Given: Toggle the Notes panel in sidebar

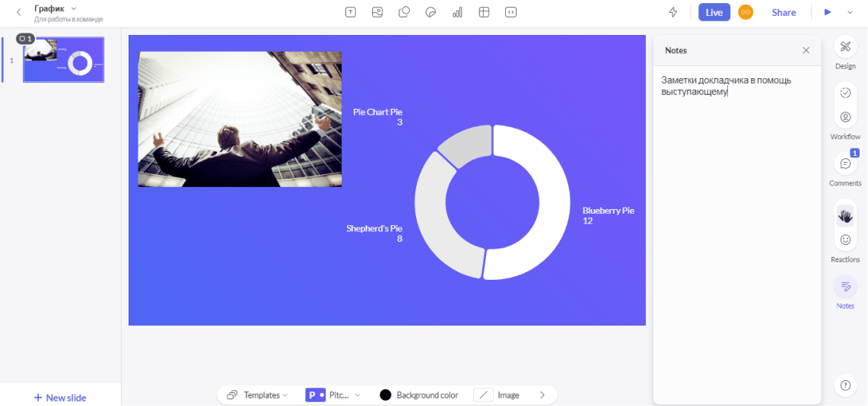Looking at the screenshot, I should [845, 287].
